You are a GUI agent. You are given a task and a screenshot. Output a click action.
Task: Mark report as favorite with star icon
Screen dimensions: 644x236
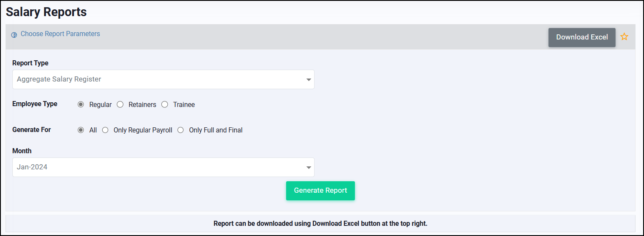click(624, 37)
